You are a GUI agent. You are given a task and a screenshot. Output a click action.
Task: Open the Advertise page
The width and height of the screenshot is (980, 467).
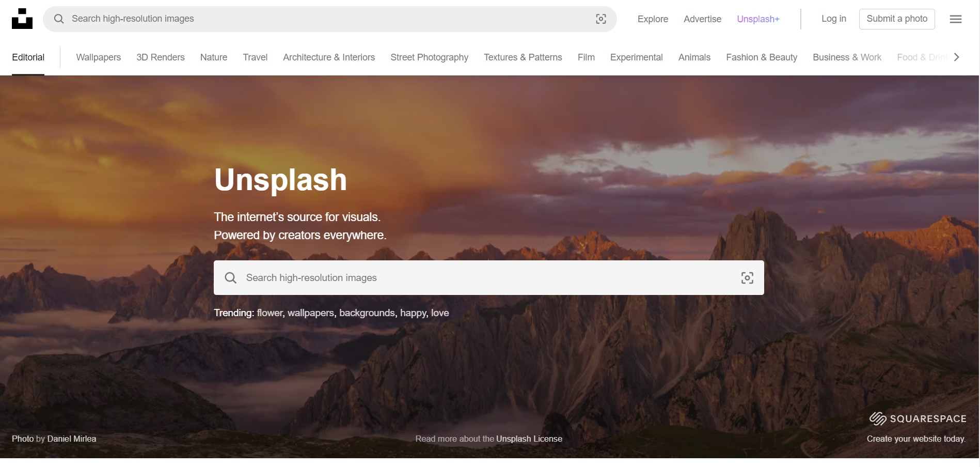coord(702,19)
